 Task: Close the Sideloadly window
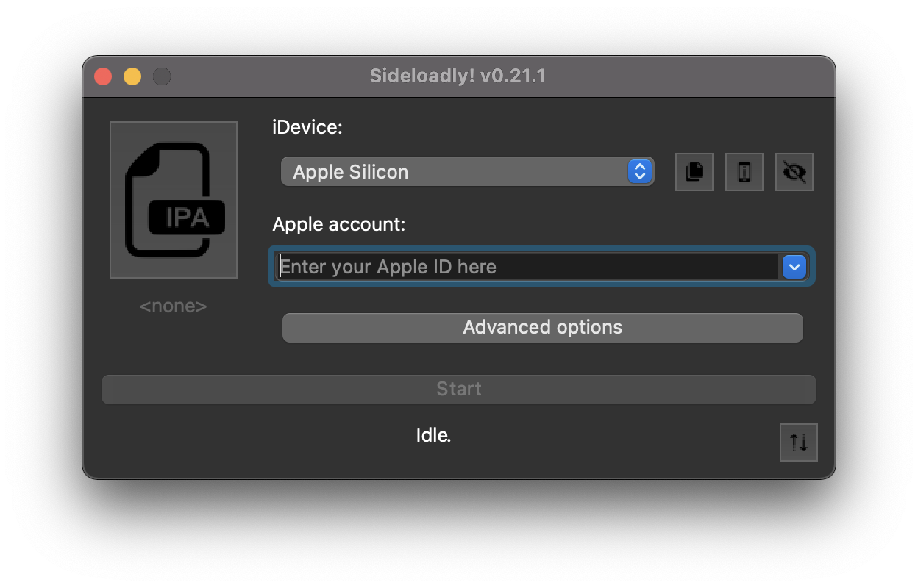point(103,76)
